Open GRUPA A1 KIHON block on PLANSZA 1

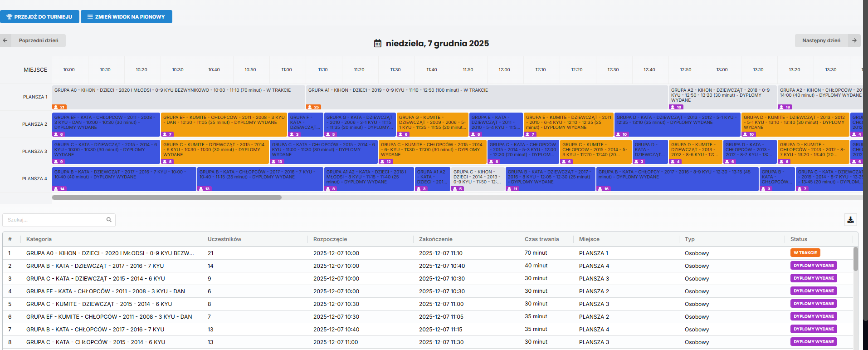487,98
